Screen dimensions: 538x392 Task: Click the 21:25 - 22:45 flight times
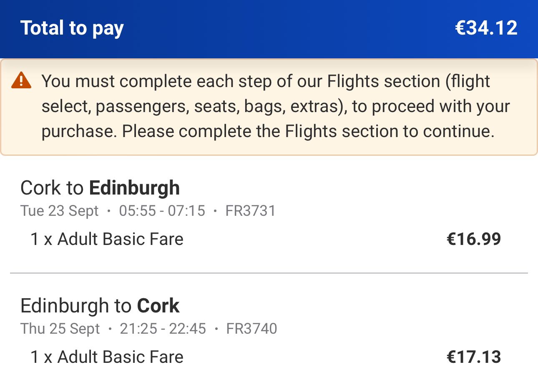tap(163, 329)
